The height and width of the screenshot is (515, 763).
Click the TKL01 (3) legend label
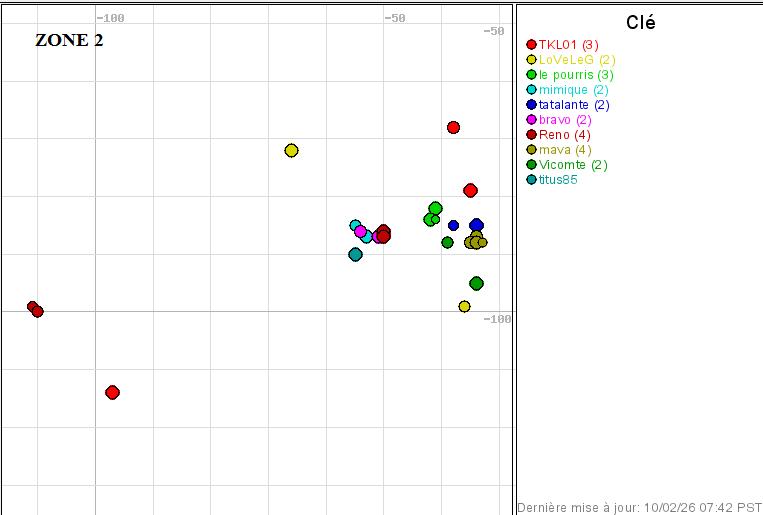[x=568, y=45]
